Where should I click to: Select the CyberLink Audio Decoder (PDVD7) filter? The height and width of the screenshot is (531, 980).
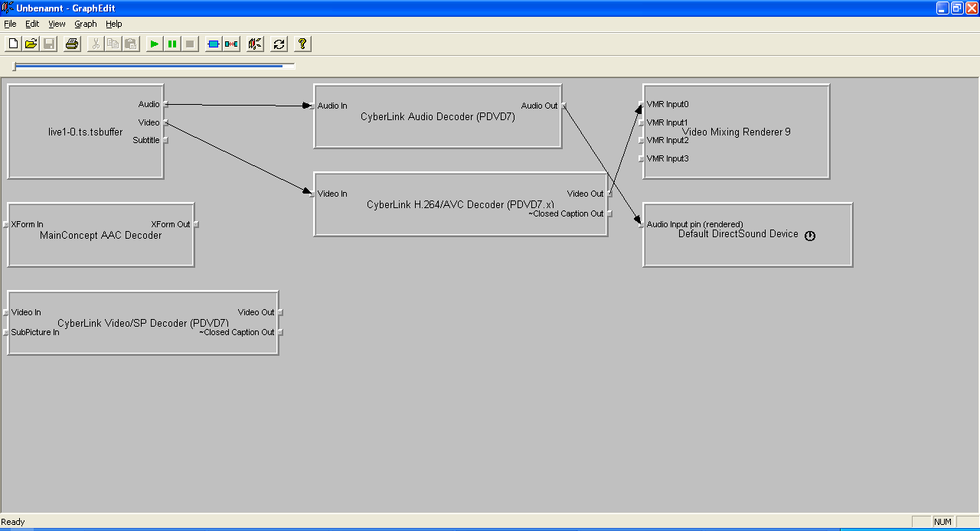pos(437,117)
